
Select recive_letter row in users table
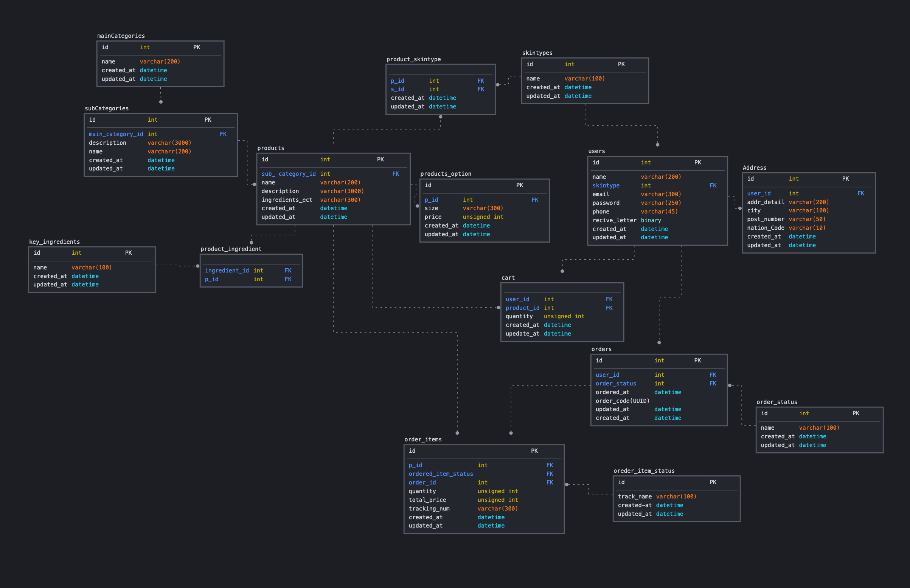coord(614,220)
